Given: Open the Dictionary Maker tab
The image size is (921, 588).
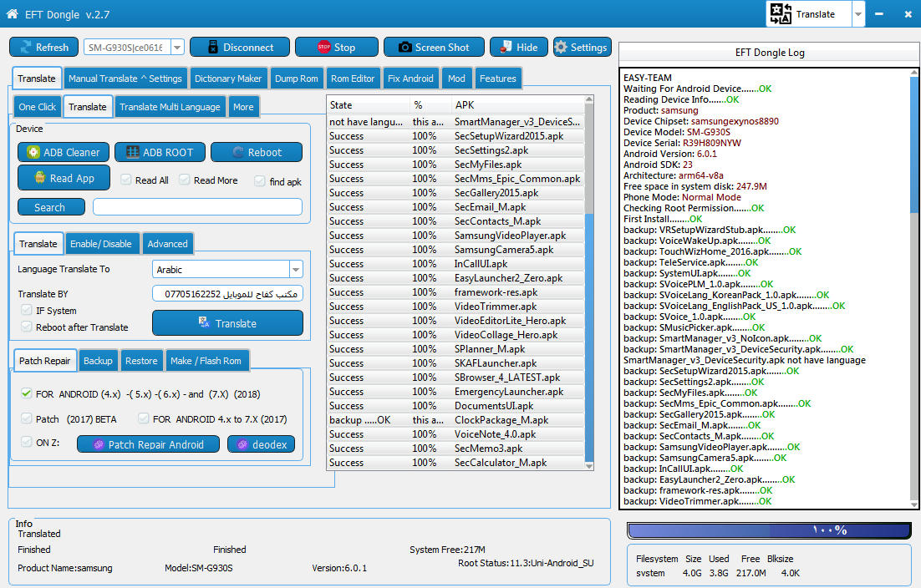Looking at the screenshot, I should (228, 78).
